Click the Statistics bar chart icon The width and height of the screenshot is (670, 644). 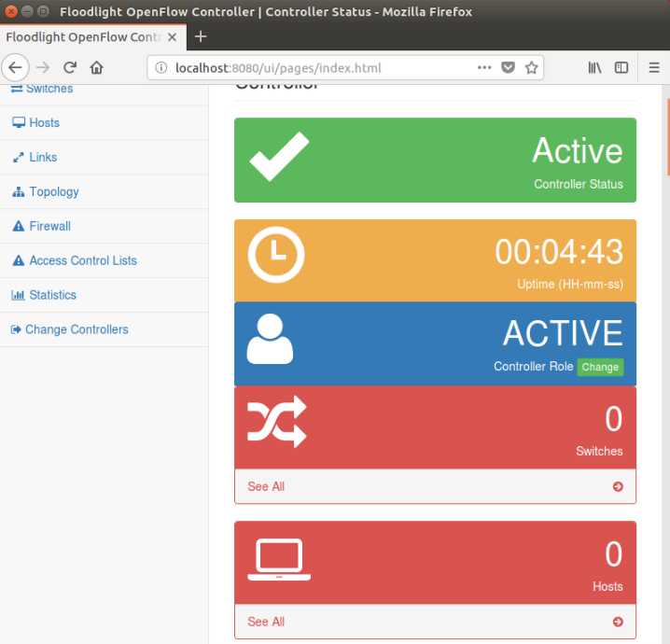click(18, 295)
